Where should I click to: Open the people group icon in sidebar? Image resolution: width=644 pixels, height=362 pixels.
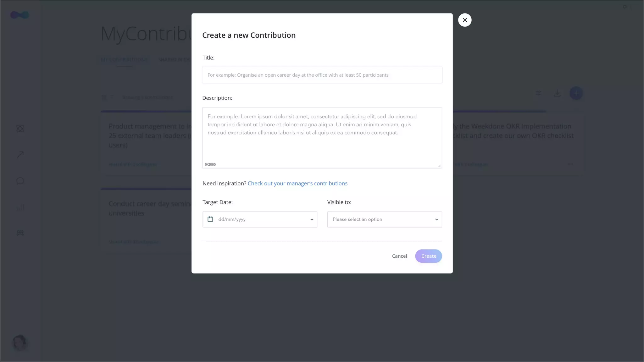tap(20, 233)
